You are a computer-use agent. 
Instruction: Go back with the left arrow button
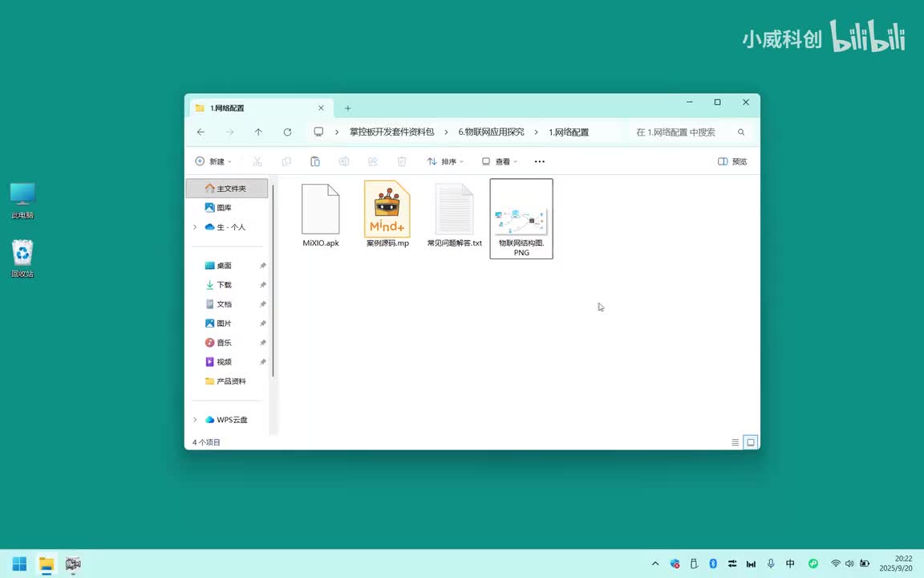pos(201,132)
